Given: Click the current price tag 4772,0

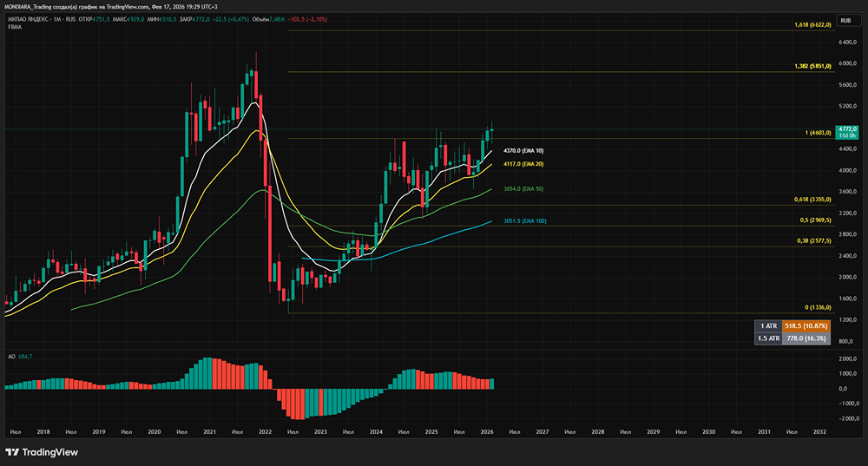Looking at the screenshot, I should point(847,132).
